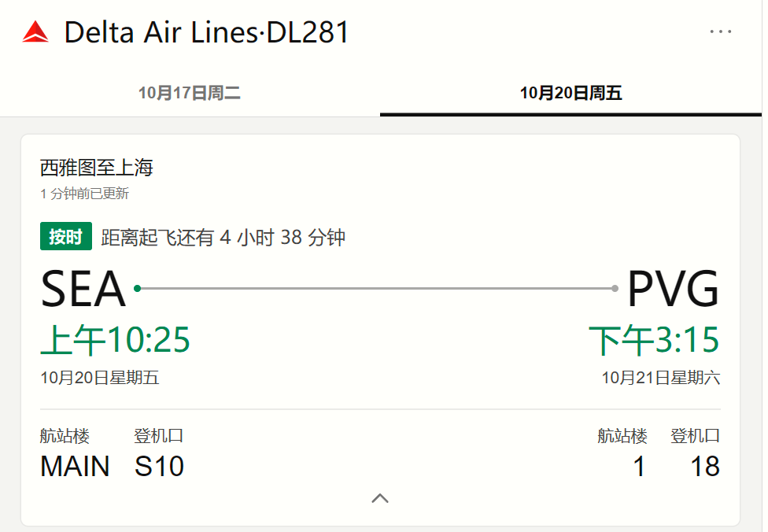
Task: Click the 下午3:15 arrival time
Action: 654,340
